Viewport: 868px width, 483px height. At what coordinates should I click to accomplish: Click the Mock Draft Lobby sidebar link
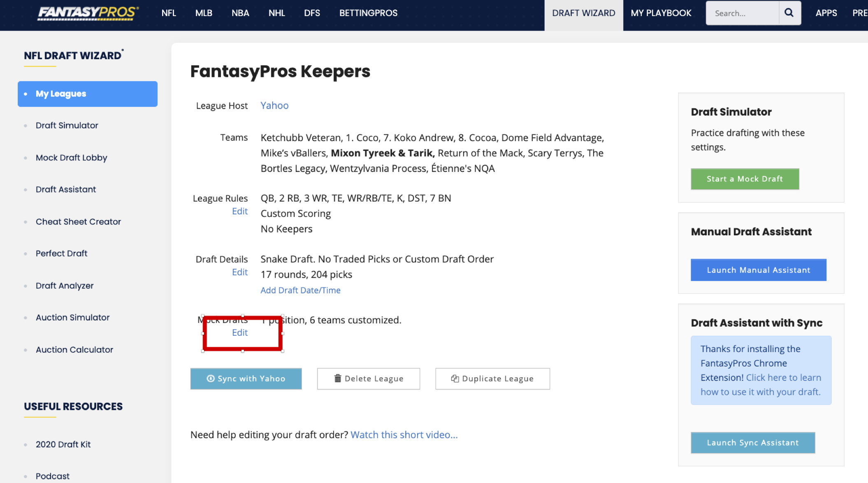click(x=71, y=158)
